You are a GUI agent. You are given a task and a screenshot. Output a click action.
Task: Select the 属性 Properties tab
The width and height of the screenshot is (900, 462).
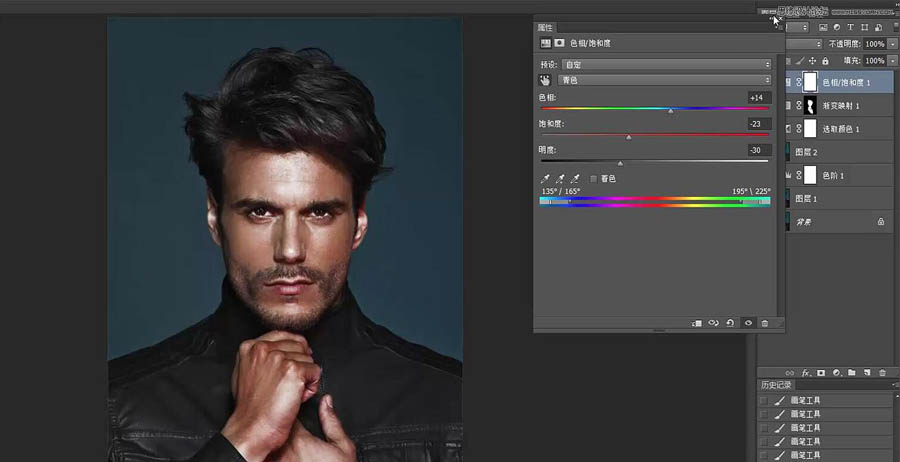tap(545, 28)
